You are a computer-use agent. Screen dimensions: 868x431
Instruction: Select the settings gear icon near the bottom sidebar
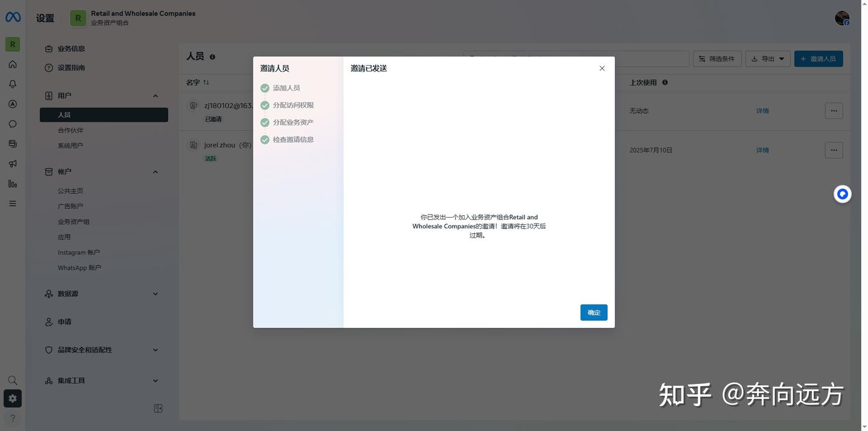pos(13,398)
